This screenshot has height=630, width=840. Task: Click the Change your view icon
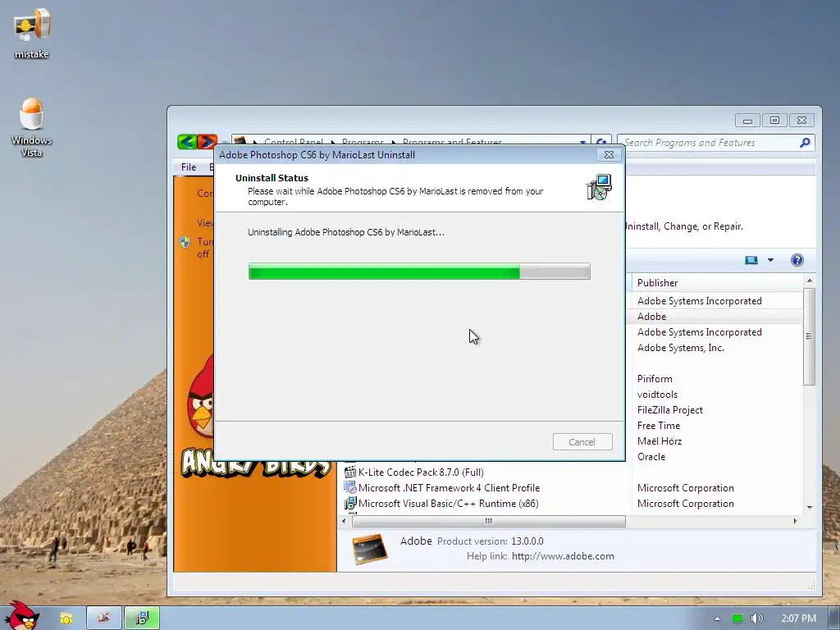751,260
